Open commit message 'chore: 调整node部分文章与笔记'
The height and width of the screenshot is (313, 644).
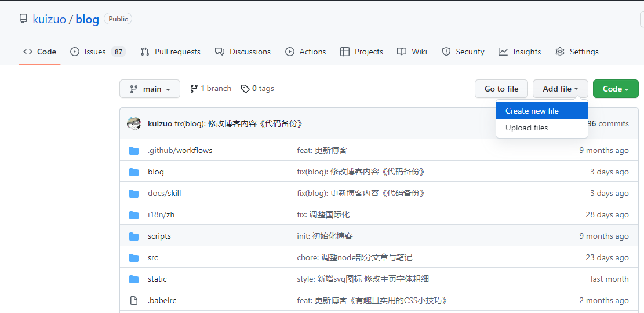coord(354,257)
